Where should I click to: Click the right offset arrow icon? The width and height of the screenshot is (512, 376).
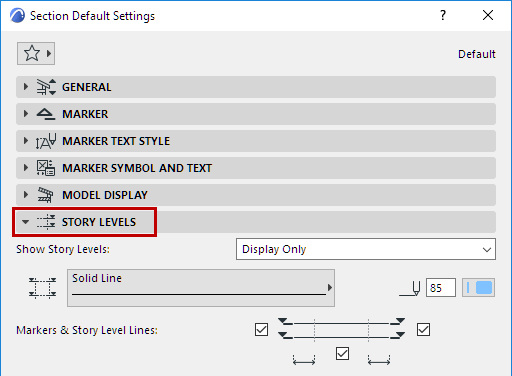pyautogui.click(x=379, y=360)
